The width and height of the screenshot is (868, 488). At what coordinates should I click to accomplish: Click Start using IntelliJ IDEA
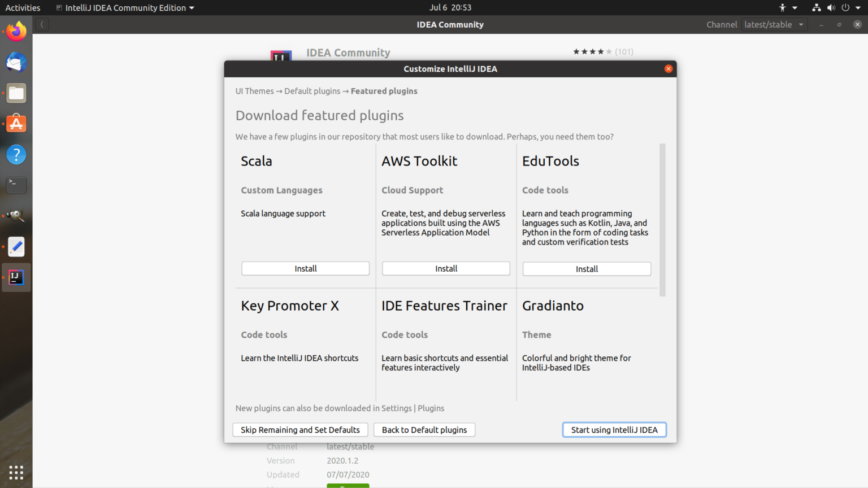pyautogui.click(x=614, y=429)
